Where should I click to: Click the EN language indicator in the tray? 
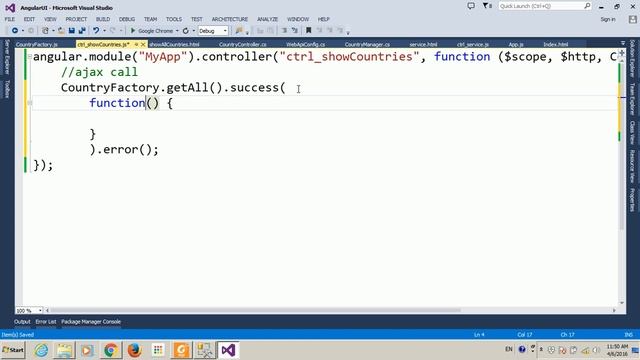509,349
